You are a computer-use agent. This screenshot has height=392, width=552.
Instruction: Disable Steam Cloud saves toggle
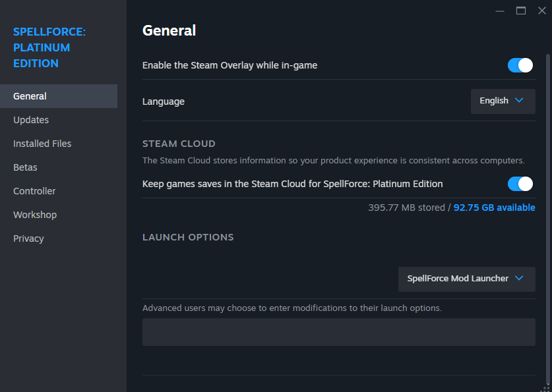point(520,184)
